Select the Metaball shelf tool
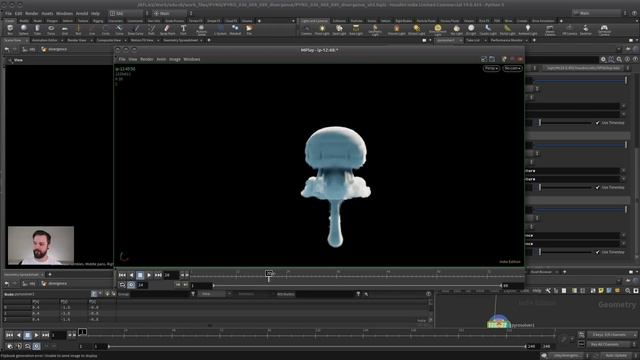 pyautogui.click(x=235, y=29)
